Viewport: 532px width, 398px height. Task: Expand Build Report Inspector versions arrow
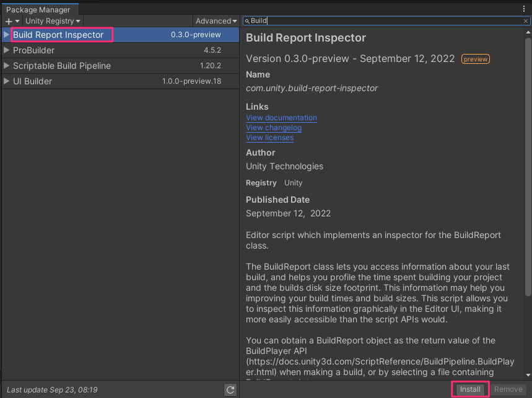coord(6,35)
